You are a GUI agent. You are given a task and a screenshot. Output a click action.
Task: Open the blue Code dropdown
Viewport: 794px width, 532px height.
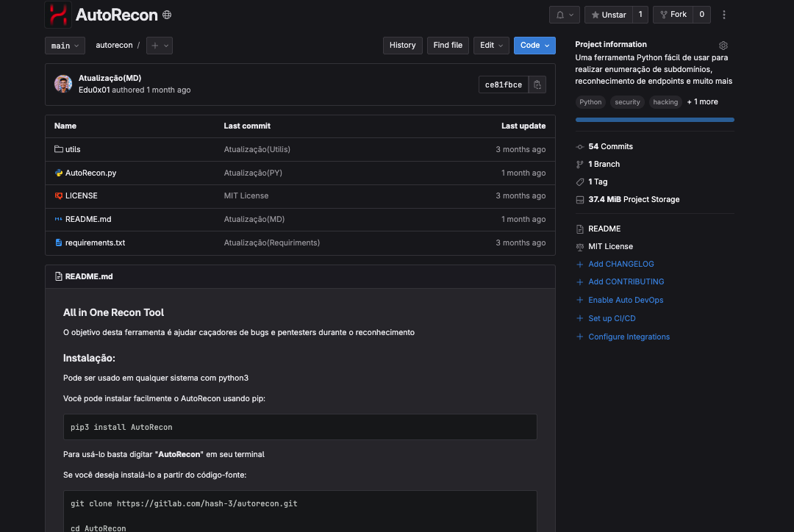pos(534,46)
